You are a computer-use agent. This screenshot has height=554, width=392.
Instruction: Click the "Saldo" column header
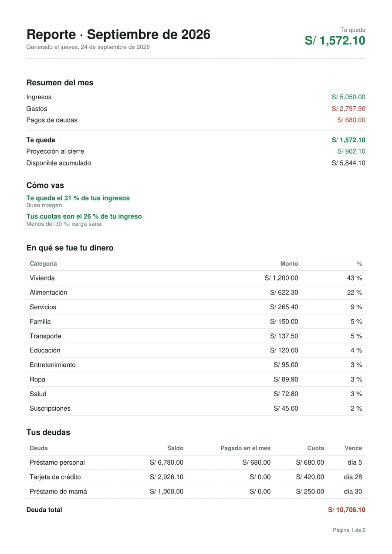pos(175,448)
